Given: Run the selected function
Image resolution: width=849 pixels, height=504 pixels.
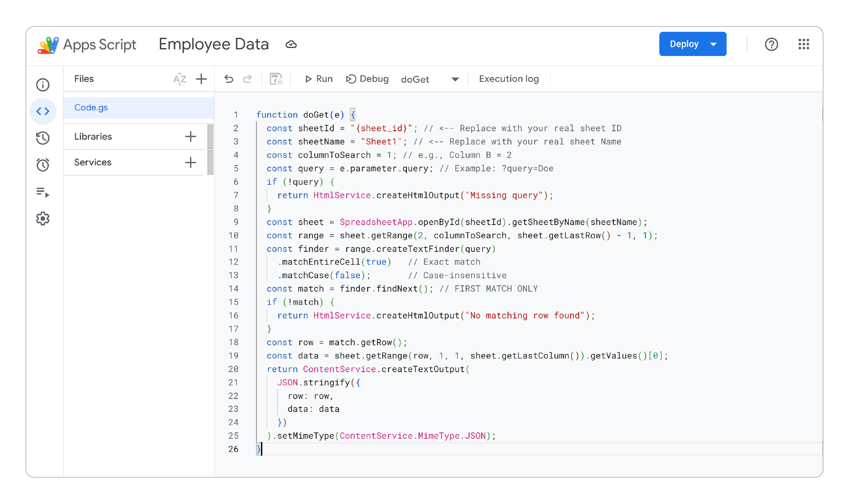Looking at the screenshot, I should pos(318,79).
